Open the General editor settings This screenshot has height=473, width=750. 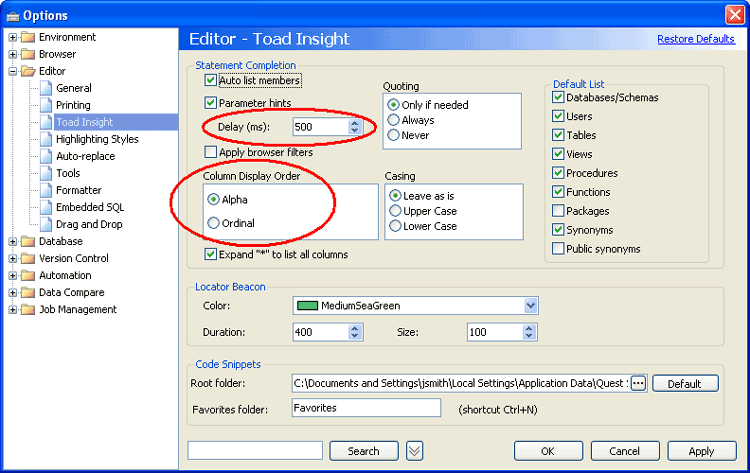(74, 88)
